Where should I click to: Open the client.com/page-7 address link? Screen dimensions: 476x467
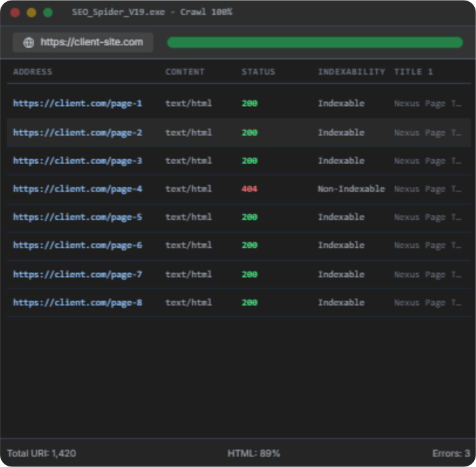coord(77,274)
